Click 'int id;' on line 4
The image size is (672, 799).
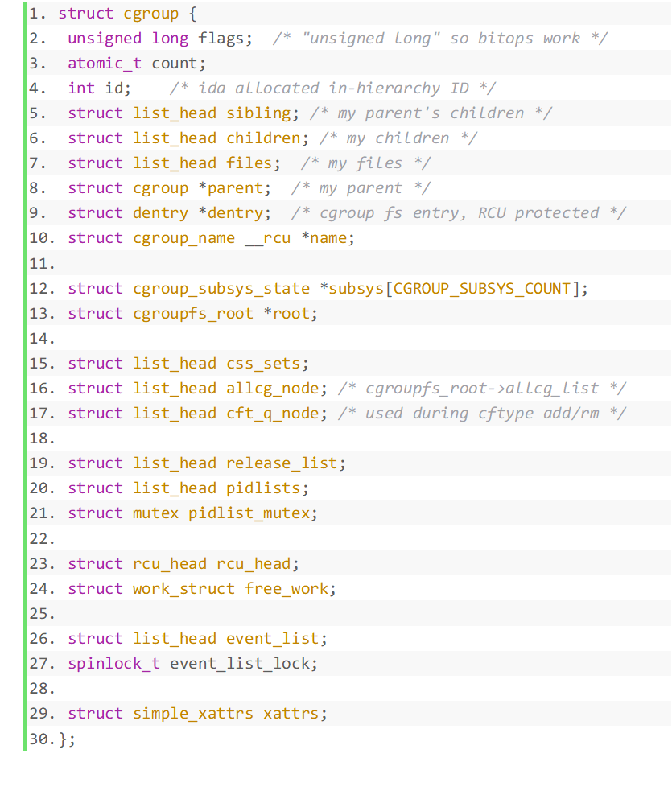tap(99, 89)
